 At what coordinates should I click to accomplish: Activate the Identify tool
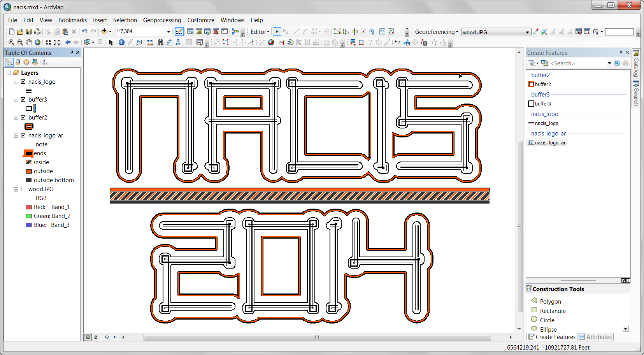click(121, 42)
